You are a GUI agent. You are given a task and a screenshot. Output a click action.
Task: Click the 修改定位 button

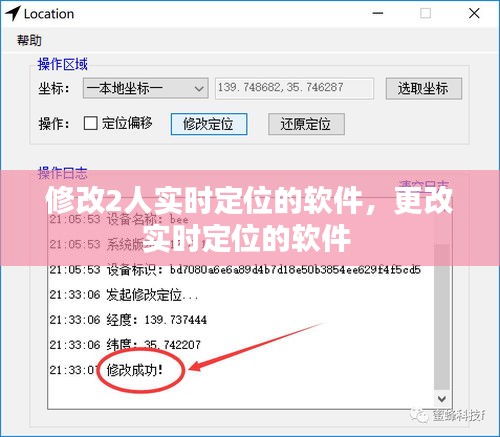click(209, 124)
